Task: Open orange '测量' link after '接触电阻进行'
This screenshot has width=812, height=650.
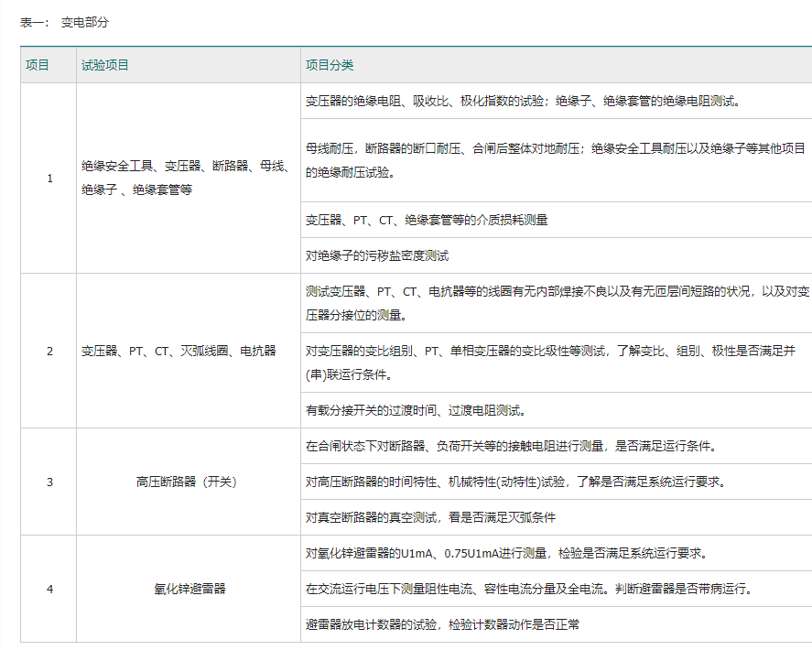Action: 591,446
